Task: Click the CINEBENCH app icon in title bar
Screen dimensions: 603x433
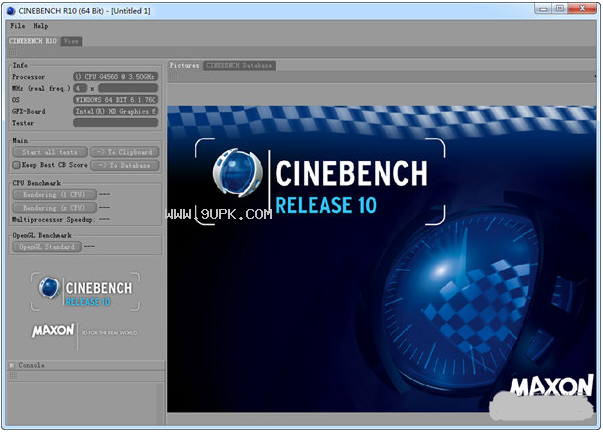Action: 11,11
